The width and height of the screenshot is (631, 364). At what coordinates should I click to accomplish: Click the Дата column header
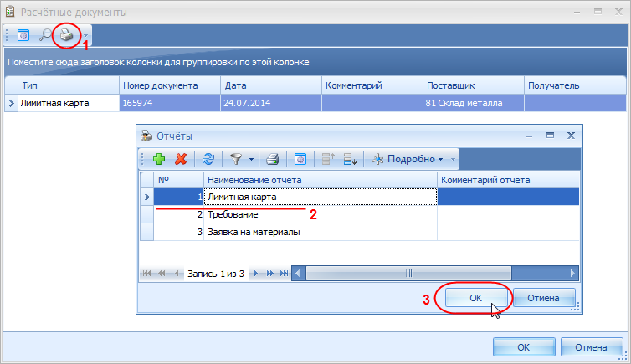click(x=271, y=85)
